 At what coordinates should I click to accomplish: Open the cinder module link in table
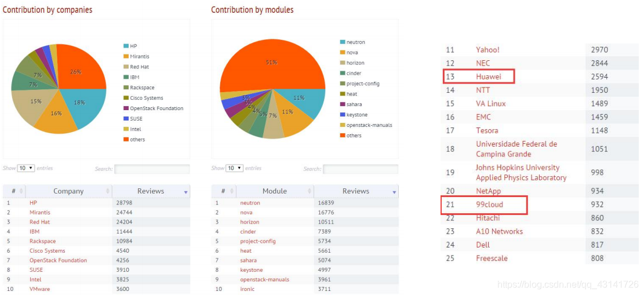coord(248,231)
